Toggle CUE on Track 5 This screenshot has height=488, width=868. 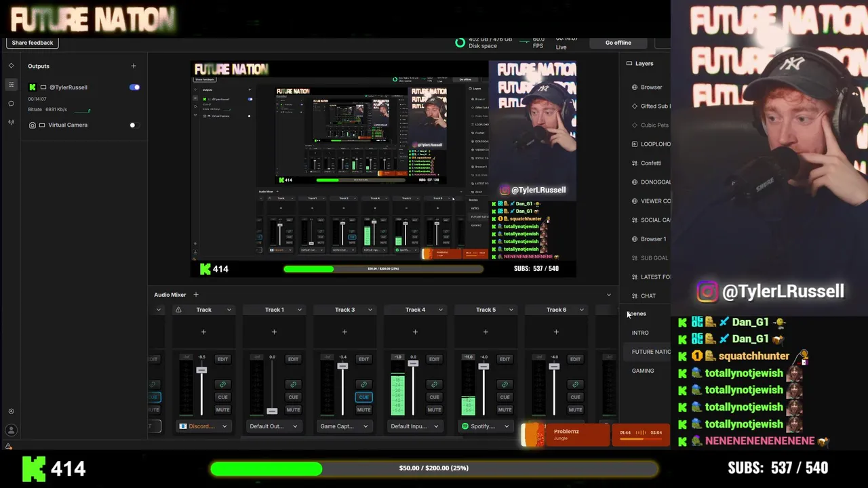pyautogui.click(x=505, y=397)
